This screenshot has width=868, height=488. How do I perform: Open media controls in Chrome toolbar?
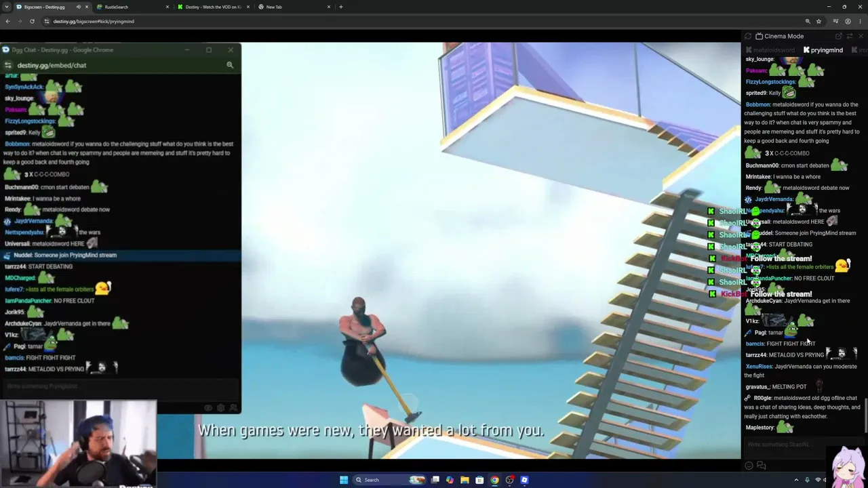coord(835,21)
